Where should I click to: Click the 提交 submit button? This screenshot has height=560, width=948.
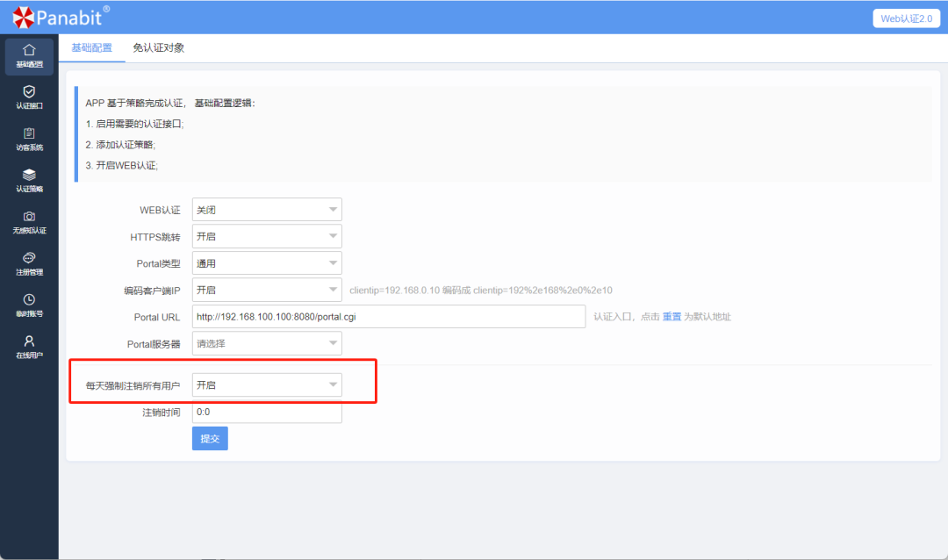[x=210, y=439]
